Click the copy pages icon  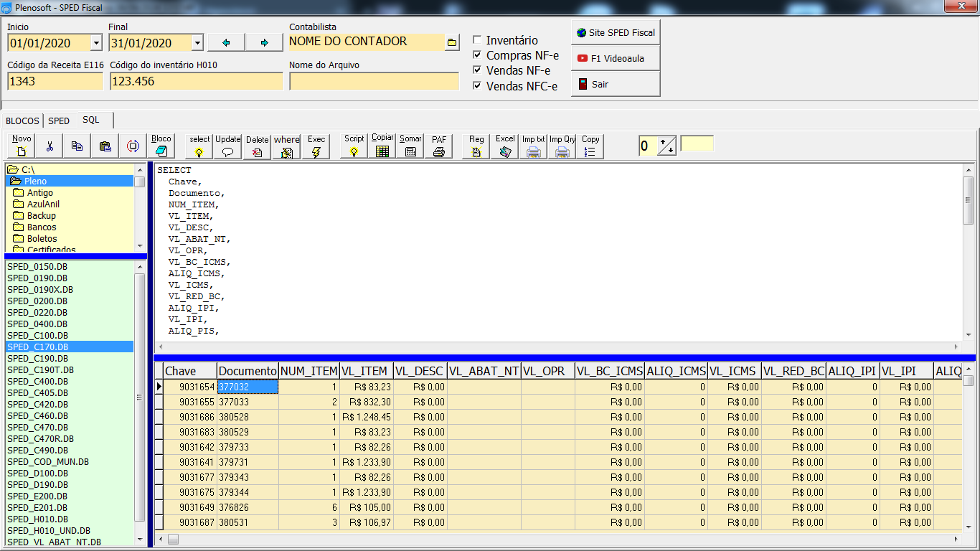point(77,146)
